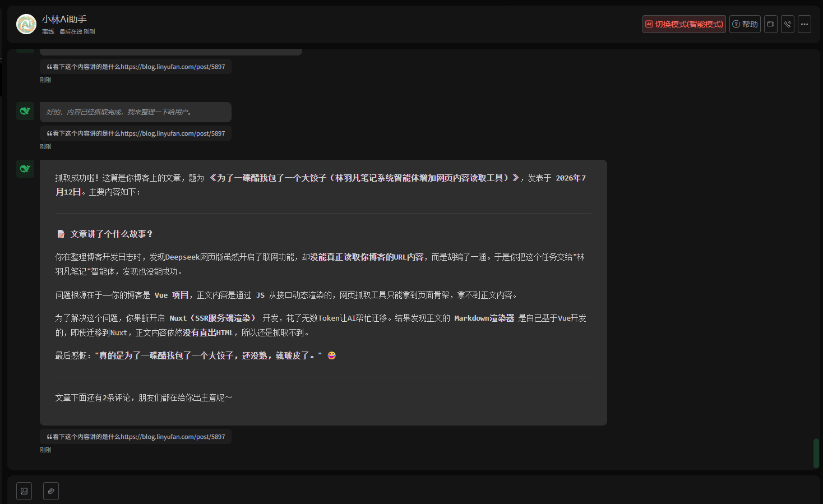Start a voice call with phone icon
The image size is (823, 504).
[x=788, y=24]
